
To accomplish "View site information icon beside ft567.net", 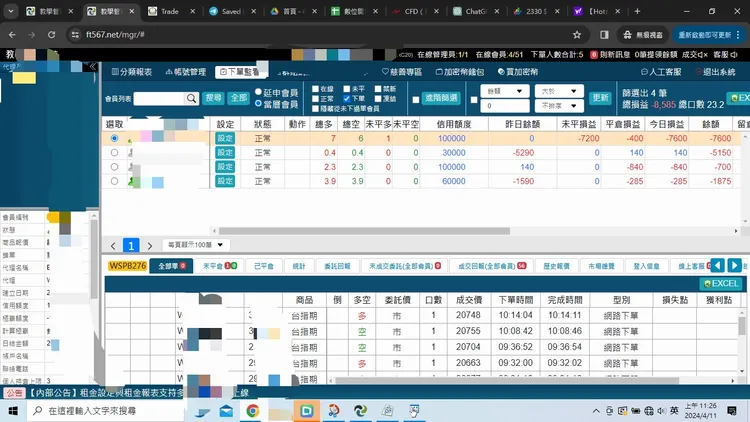I will pyautogui.click(x=75, y=34).
